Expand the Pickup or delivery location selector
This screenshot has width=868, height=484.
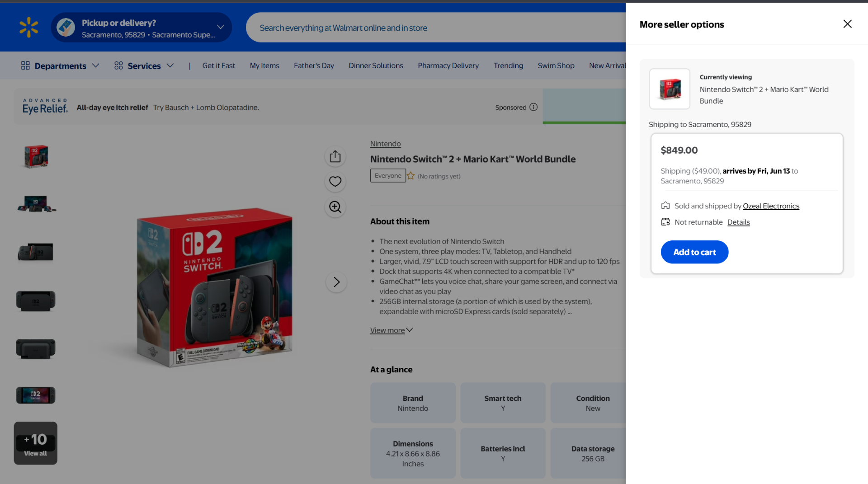point(141,28)
